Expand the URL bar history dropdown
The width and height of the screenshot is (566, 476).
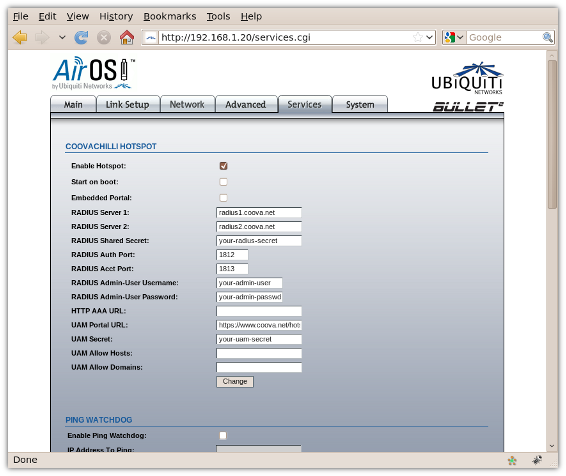coord(430,37)
